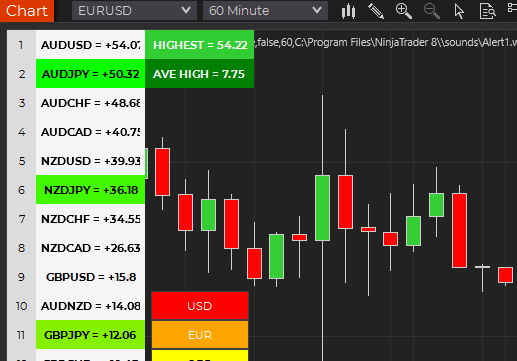Click the AUDCAD = +40.75 row
Screen dimensions: 517x361
pyautogui.click(x=90, y=132)
